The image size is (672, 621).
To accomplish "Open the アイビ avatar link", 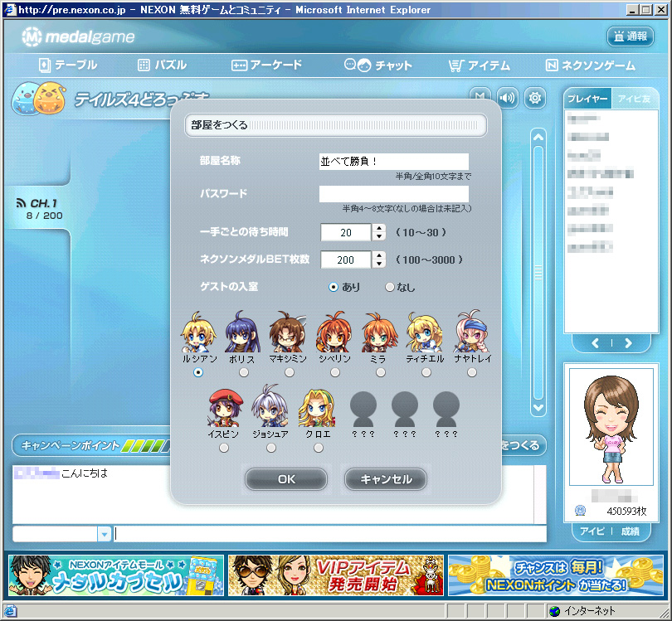I will [592, 531].
